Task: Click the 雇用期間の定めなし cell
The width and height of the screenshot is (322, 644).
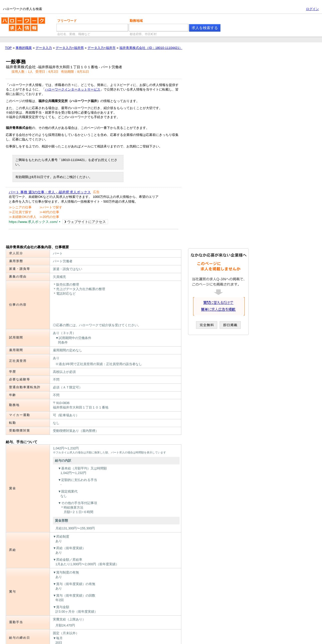Action: (x=115, y=350)
